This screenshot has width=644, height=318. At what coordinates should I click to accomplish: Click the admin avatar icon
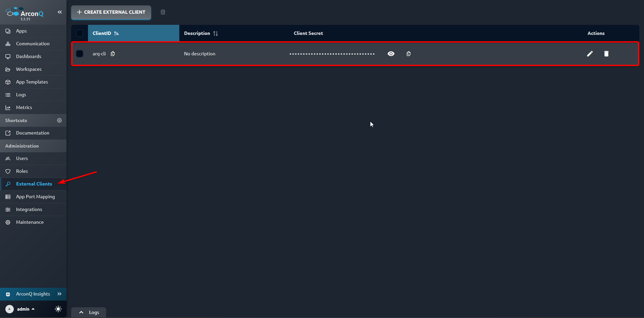[x=9, y=309]
